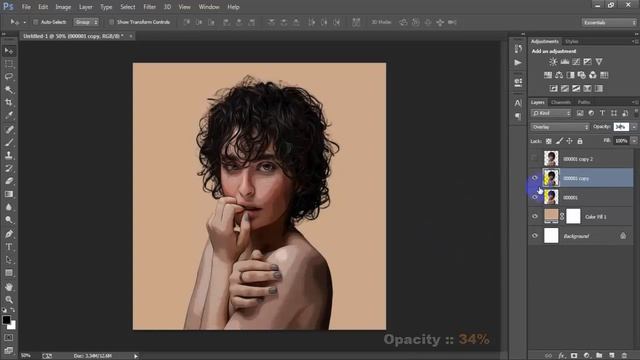Viewport: 640px width, 360px height.
Task: Open the Layers panel flyout menu
Action: point(635,102)
